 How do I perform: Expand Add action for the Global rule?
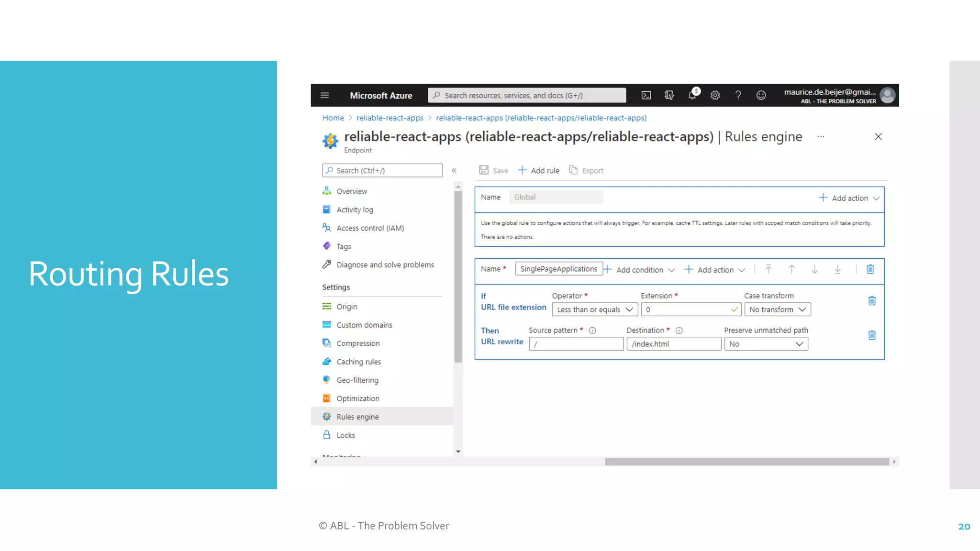(x=849, y=198)
